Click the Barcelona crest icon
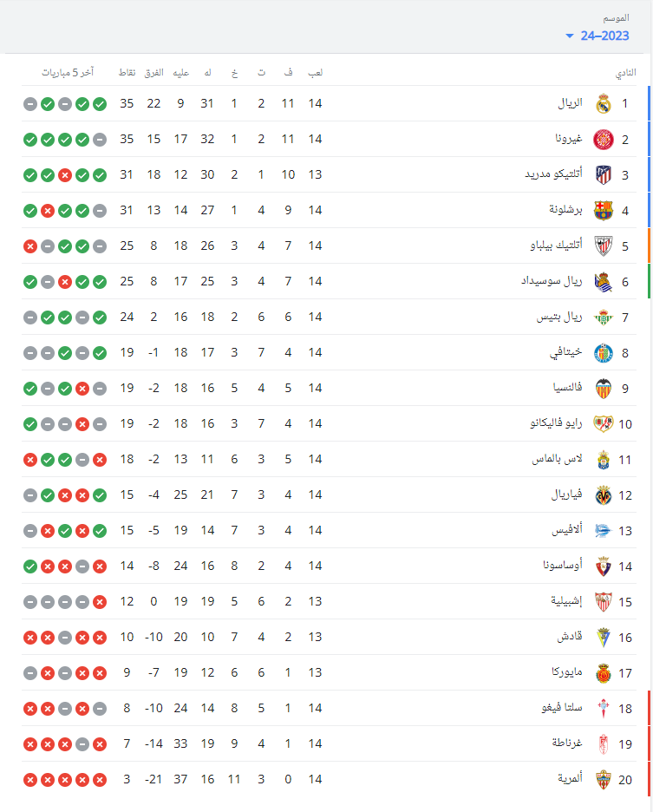The image size is (653, 812). 604,210
